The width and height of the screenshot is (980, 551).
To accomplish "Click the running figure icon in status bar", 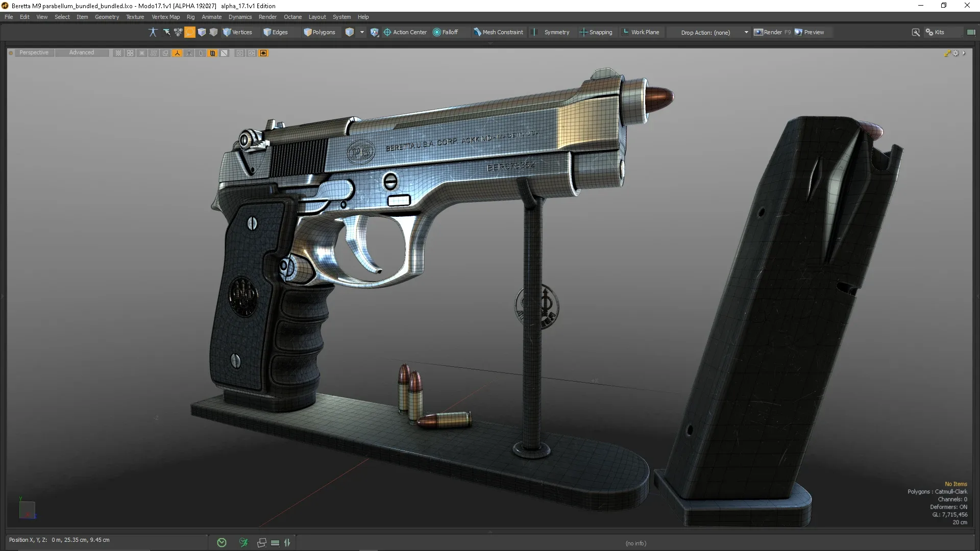I will pos(243,543).
